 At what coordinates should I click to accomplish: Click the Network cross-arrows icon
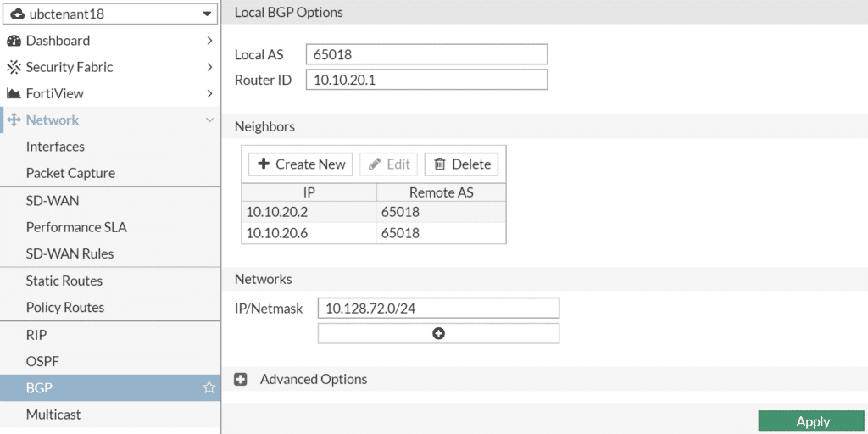click(14, 120)
